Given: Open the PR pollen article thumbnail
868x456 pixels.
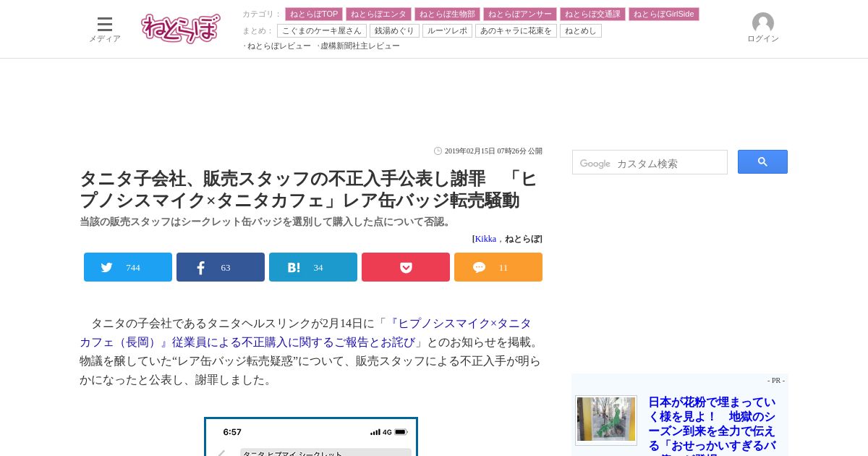Looking at the screenshot, I should click(x=606, y=420).
